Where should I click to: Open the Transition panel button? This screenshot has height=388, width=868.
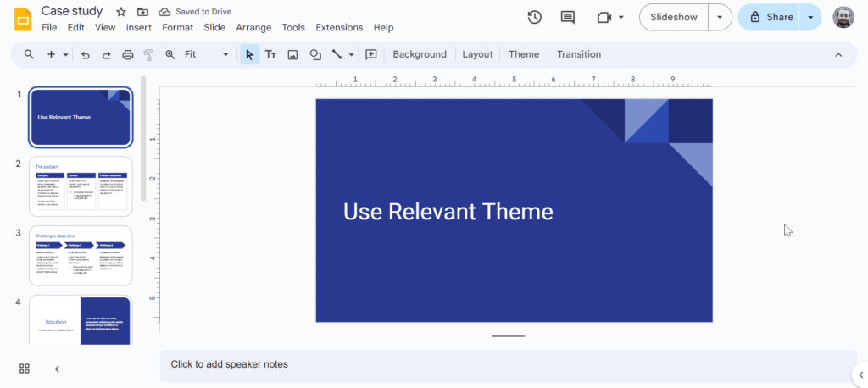tap(579, 54)
